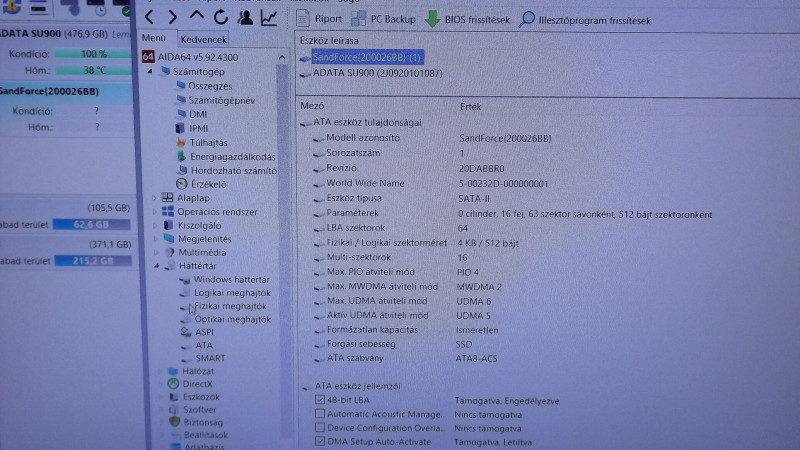Open DMI tree entry
800x450 pixels.
(197, 114)
